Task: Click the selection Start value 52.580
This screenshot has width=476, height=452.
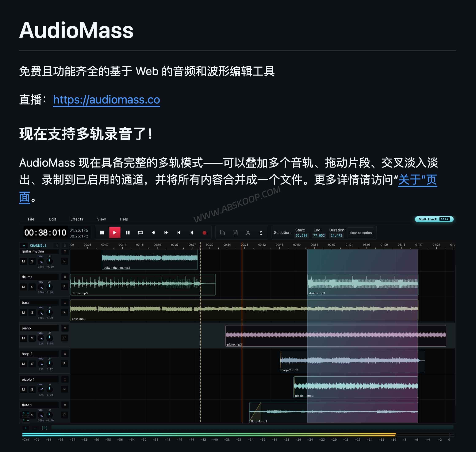Action: pos(301,235)
